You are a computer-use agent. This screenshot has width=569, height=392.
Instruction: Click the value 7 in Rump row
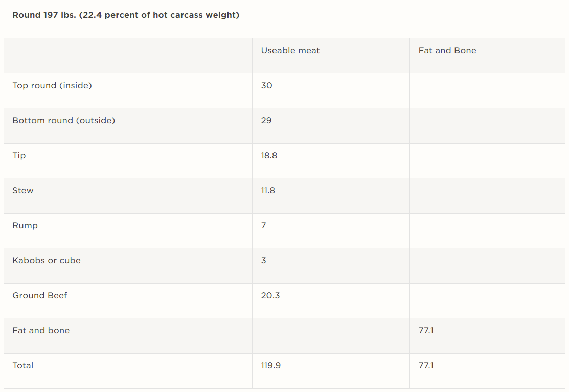coord(264,226)
